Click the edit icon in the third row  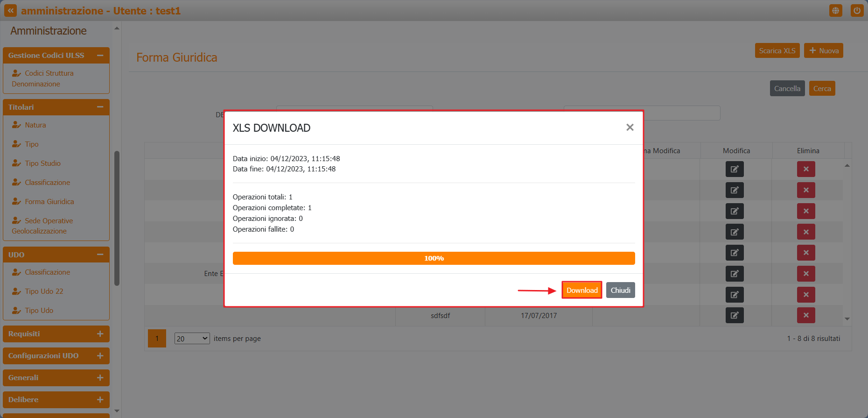click(x=734, y=211)
